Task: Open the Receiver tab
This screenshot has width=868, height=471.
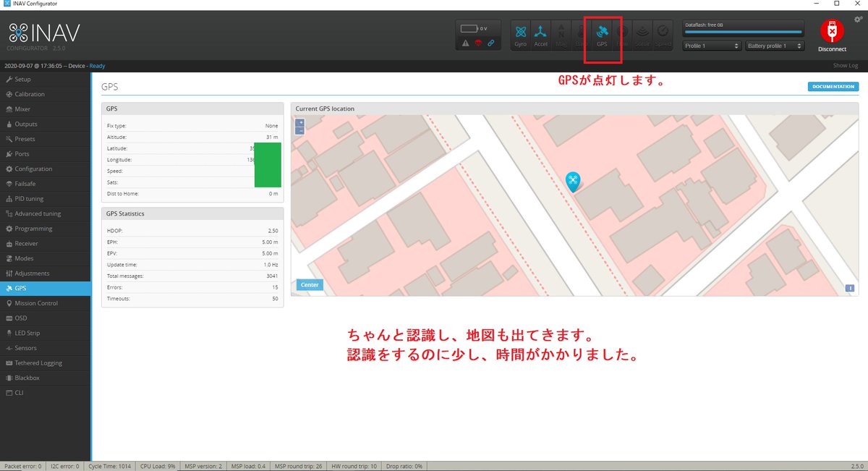Action: [x=46, y=243]
